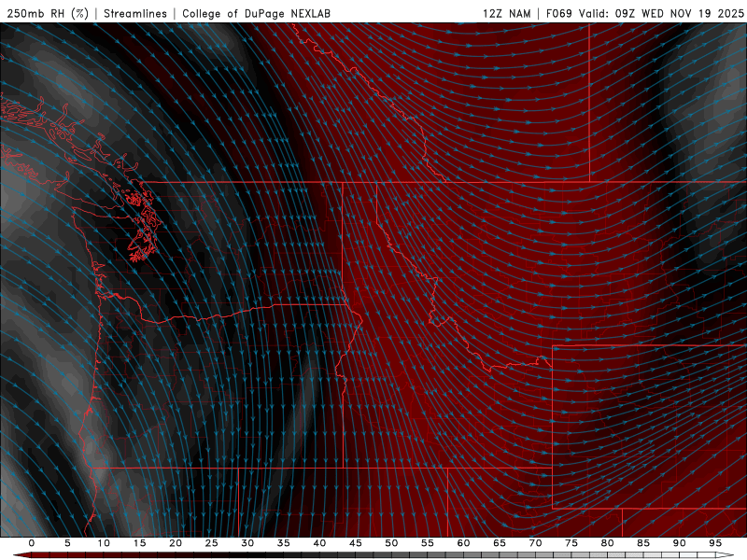Click the "Streamlines" label in header

point(135,13)
